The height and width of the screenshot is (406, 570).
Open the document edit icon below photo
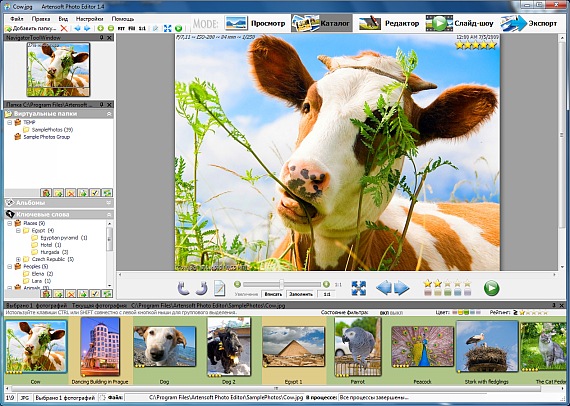point(219,288)
